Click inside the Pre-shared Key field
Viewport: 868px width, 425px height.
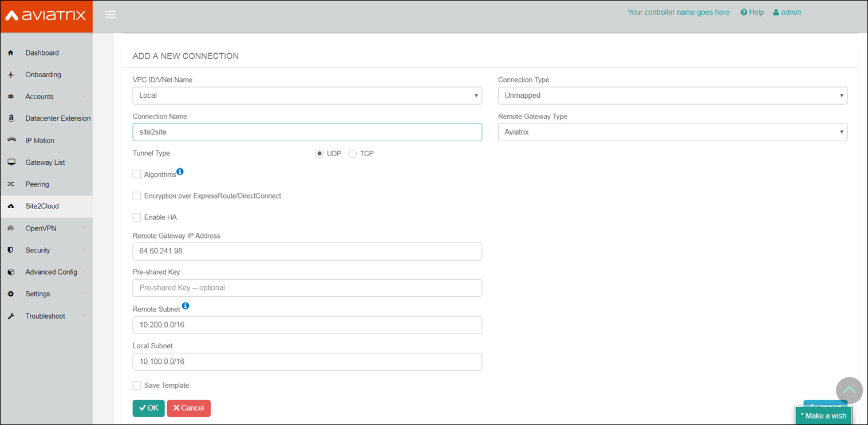pyautogui.click(x=307, y=288)
